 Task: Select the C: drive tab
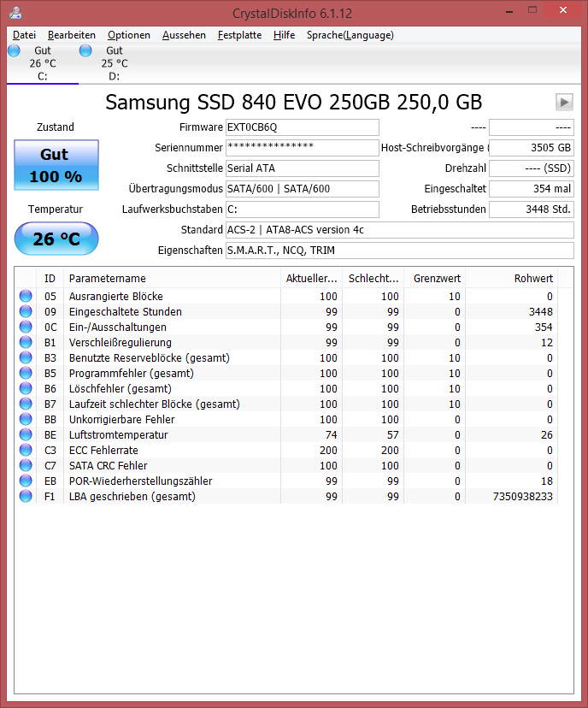pos(43,63)
